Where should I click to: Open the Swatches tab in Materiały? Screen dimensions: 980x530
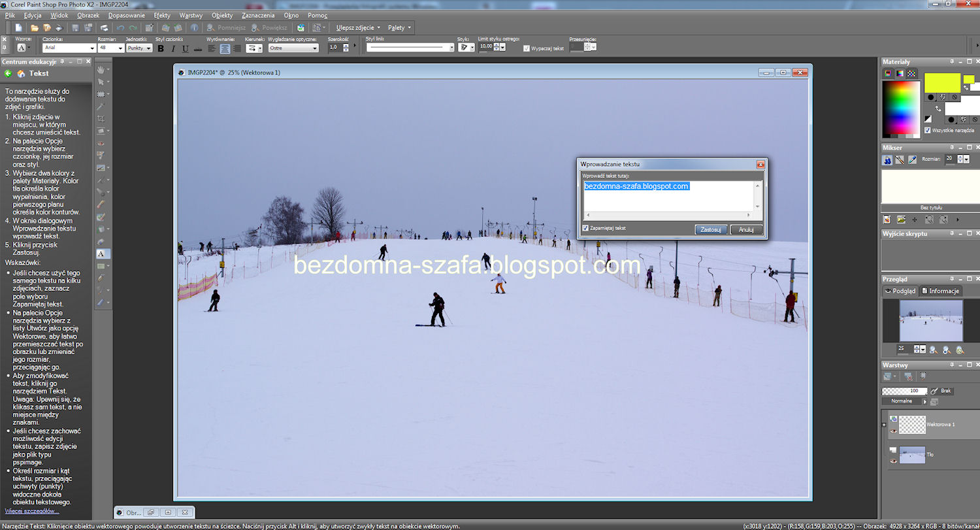point(911,73)
